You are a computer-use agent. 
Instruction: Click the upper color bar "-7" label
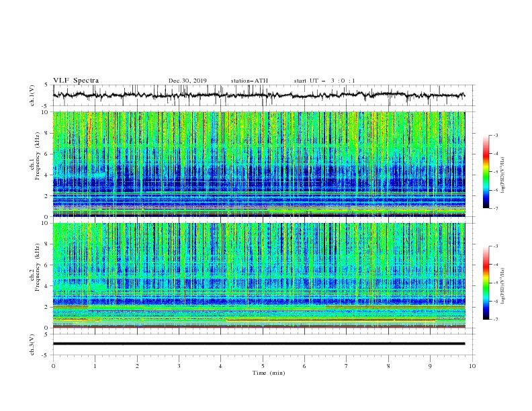496,208
